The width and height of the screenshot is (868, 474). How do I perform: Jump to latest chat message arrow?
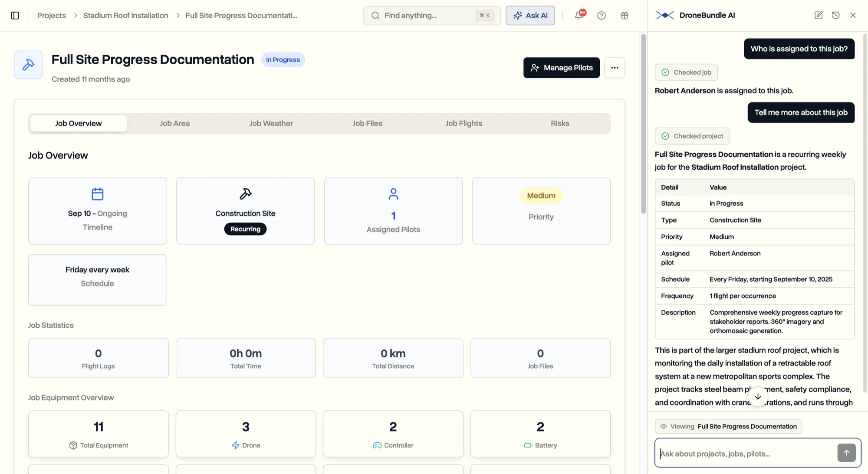pyautogui.click(x=758, y=397)
